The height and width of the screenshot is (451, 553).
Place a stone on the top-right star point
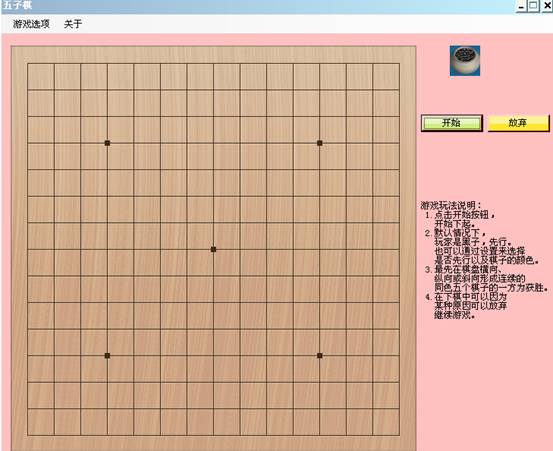(320, 143)
